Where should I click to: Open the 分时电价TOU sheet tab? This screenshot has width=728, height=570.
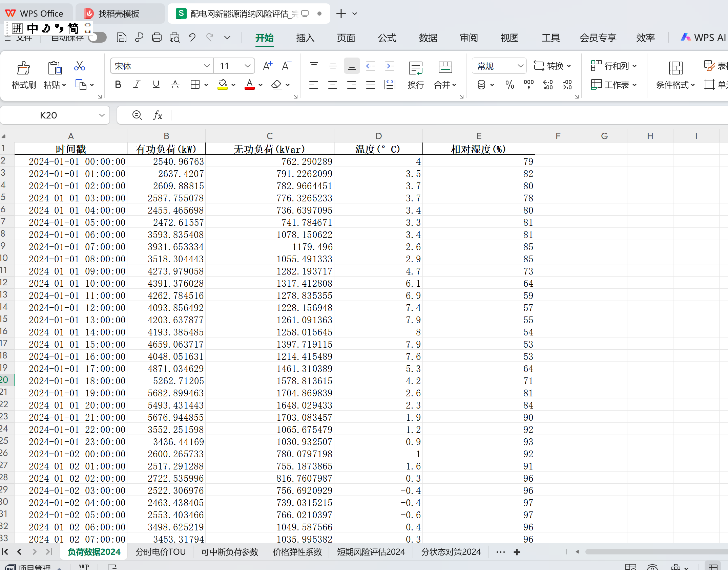click(161, 552)
